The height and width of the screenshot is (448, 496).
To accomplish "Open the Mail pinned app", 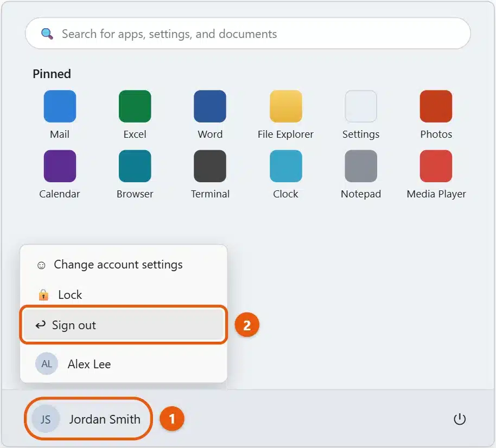I will point(60,106).
